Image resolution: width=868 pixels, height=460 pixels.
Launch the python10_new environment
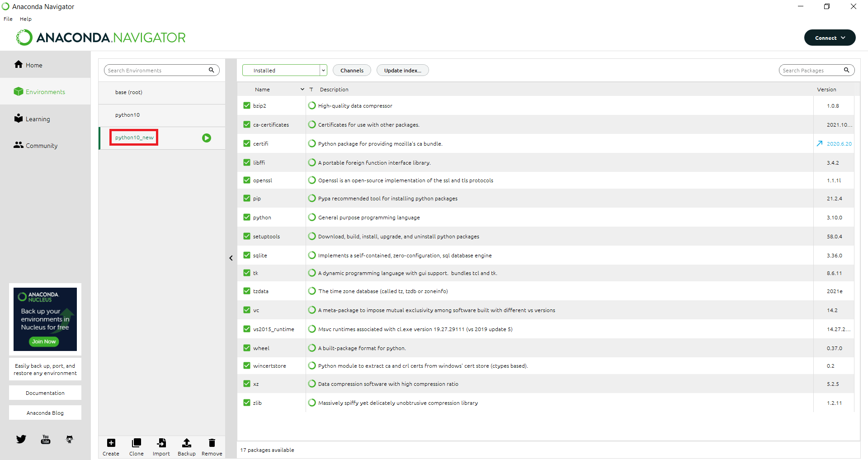(207, 138)
